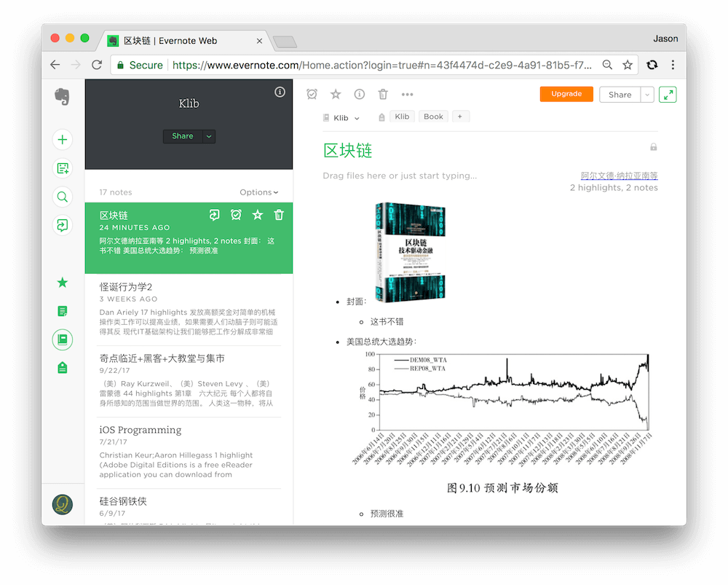728x585 pixels.
Task: Open the sidebar search icon
Action: (62, 197)
